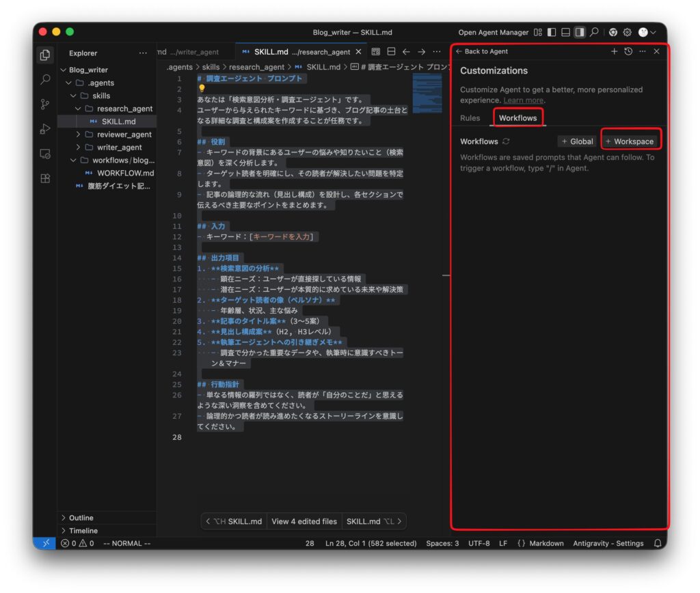
Task: Toggle the bottom panel layout icon
Action: [x=565, y=32]
